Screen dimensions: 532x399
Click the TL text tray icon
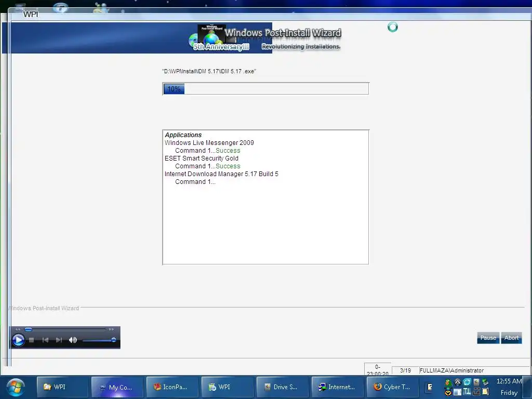tap(467, 392)
